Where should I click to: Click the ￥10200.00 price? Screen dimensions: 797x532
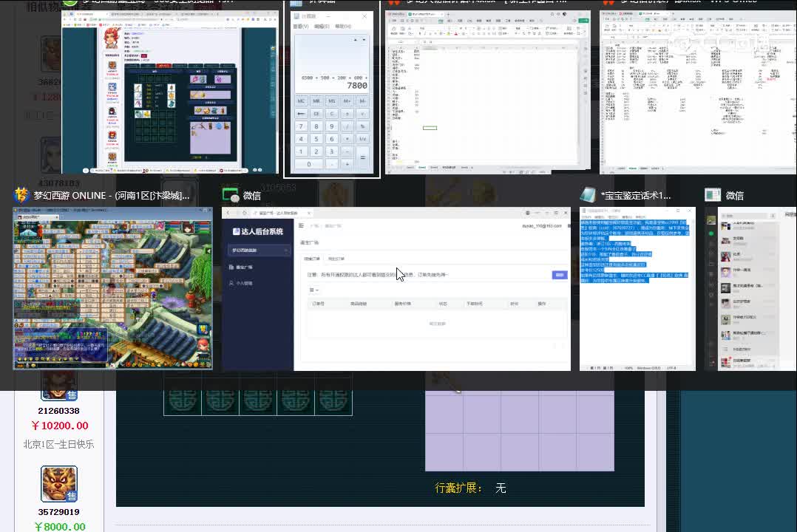click(59, 426)
